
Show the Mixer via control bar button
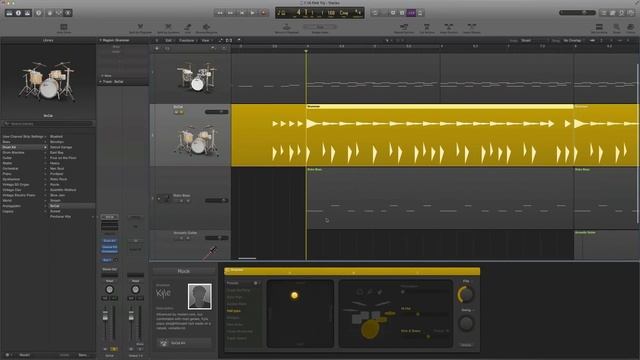[59, 13]
